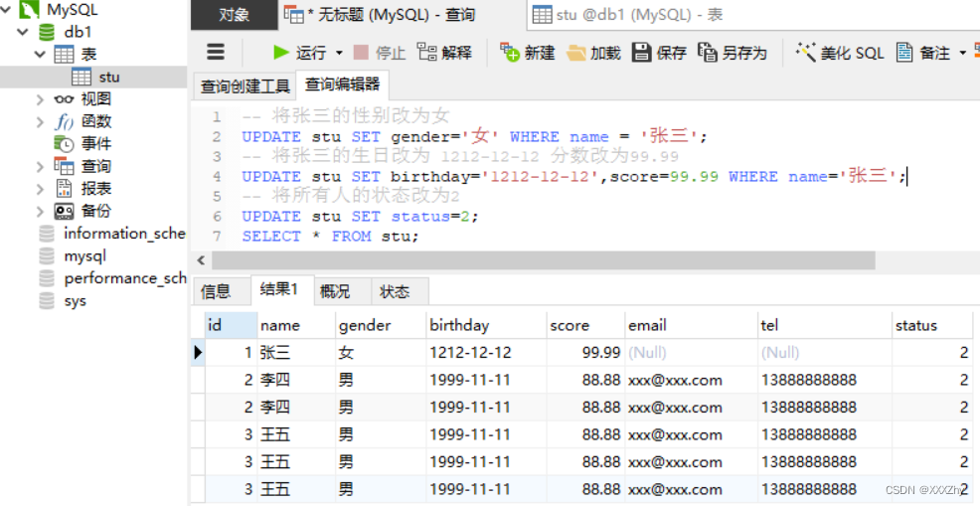The image size is (980, 506).
Task: Click the 查询 query icon in tree
Action: tap(64, 166)
